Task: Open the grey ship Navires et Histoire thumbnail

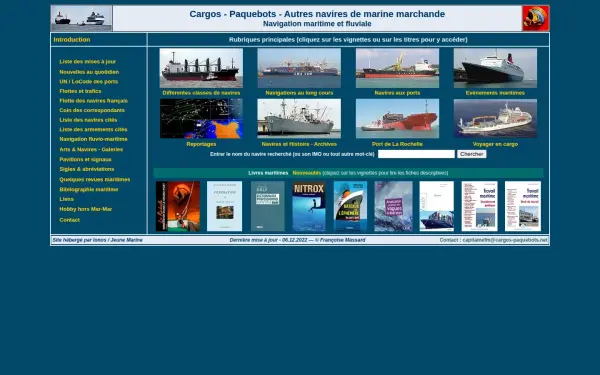Action: [299, 119]
